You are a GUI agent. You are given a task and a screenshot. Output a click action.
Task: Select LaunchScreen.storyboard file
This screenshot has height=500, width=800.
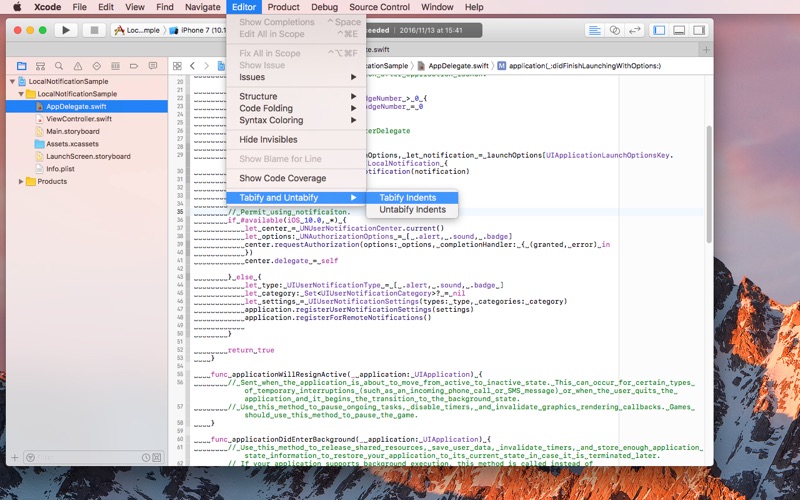(87, 156)
